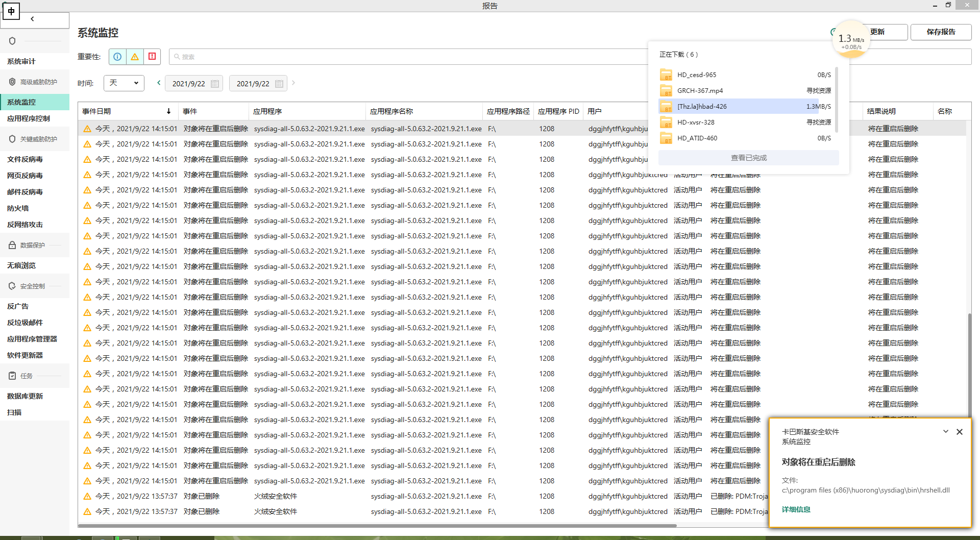Click the 保存报告 button

(x=941, y=32)
